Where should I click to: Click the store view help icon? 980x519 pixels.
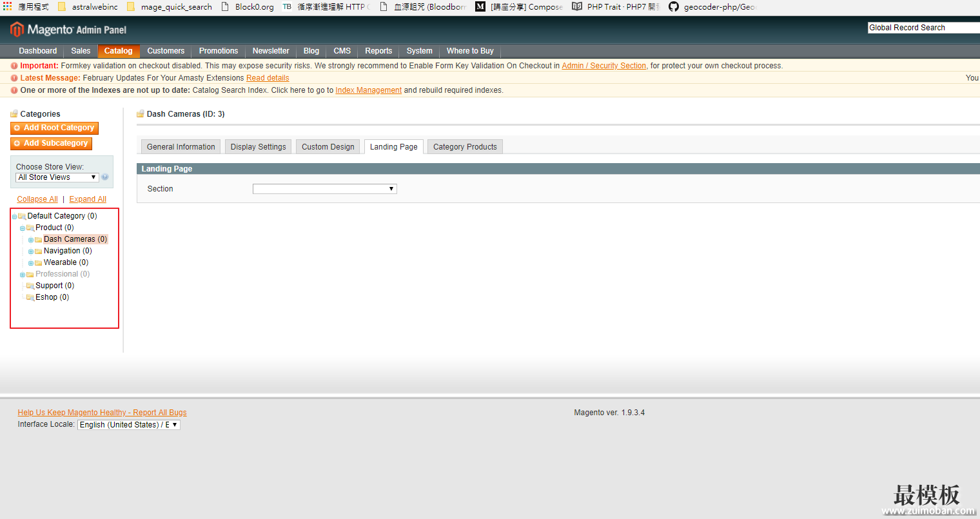[x=105, y=177]
